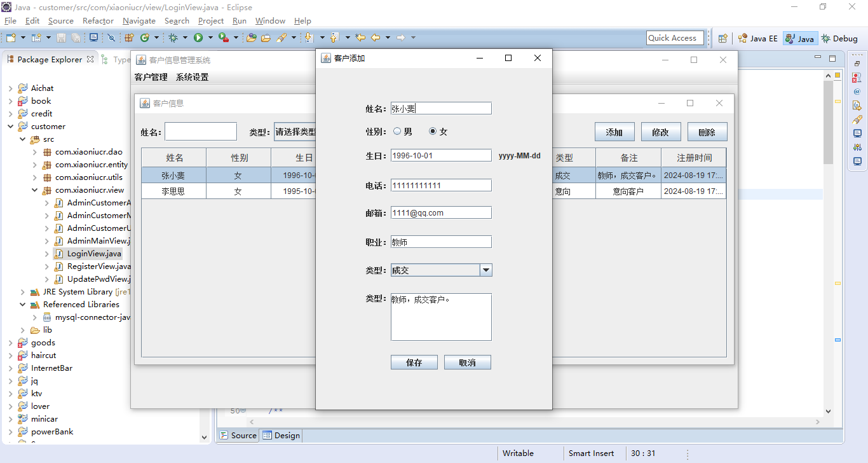Click the Javadoc @ icon in right trim

(857, 92)
